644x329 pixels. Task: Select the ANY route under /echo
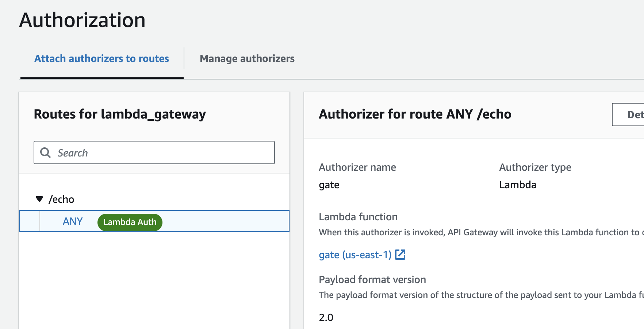point(73,221)
